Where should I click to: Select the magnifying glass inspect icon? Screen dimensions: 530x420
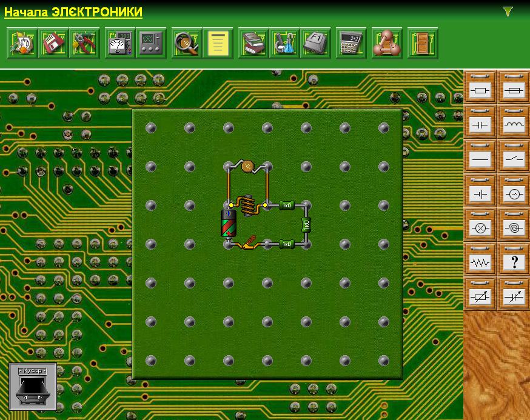coord(187,43)
